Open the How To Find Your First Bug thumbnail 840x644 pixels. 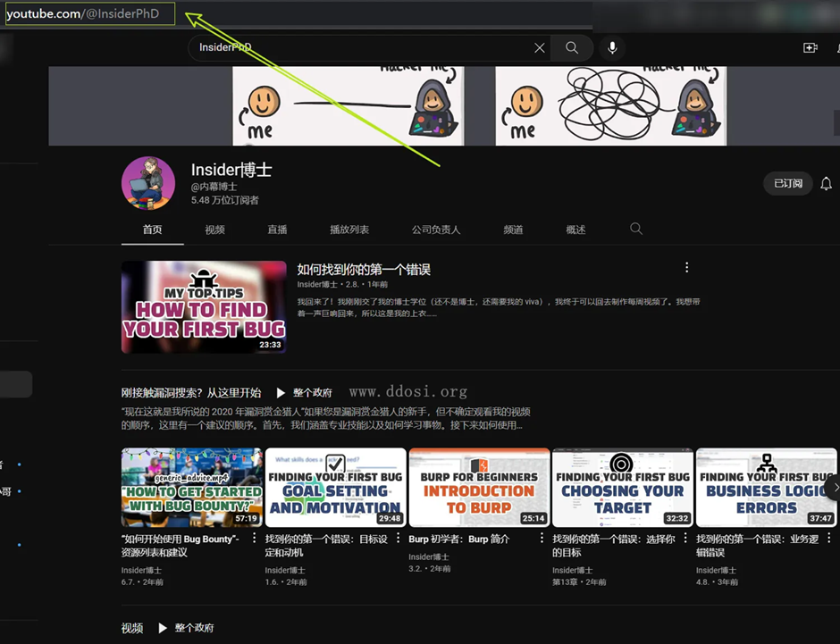point(204,307)
